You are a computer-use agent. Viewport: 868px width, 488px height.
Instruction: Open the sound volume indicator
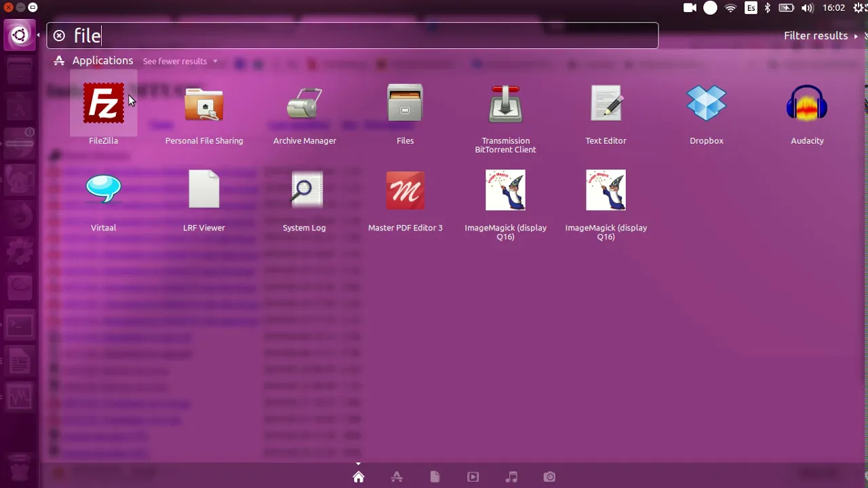point(808,8)
